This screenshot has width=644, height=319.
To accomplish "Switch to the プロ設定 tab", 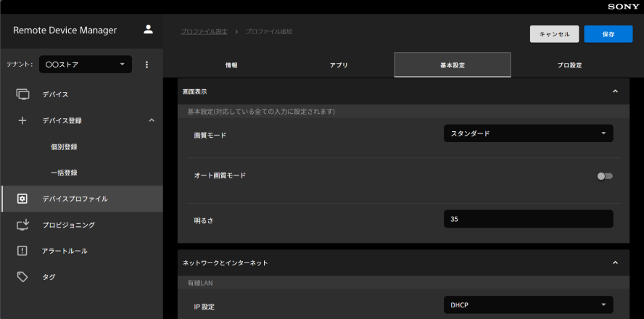I will pyautogui.click(x=570, y=65).
